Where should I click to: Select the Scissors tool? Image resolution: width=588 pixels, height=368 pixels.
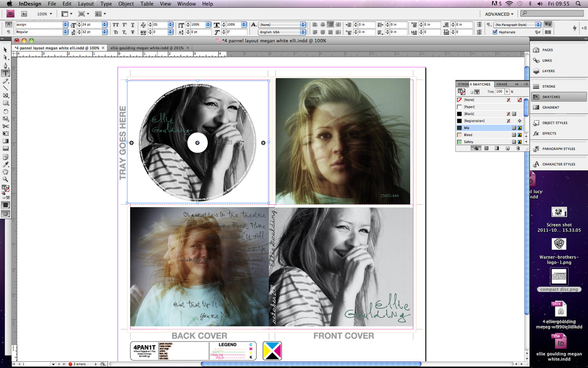click(6, 126)
